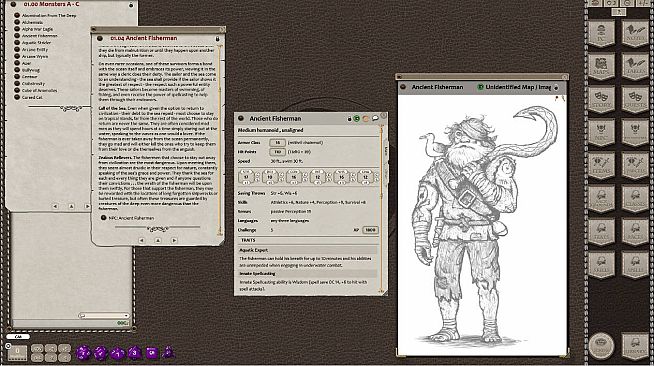
Task: Click the GM identity label above modifier
Action: [x=18, y=336]
